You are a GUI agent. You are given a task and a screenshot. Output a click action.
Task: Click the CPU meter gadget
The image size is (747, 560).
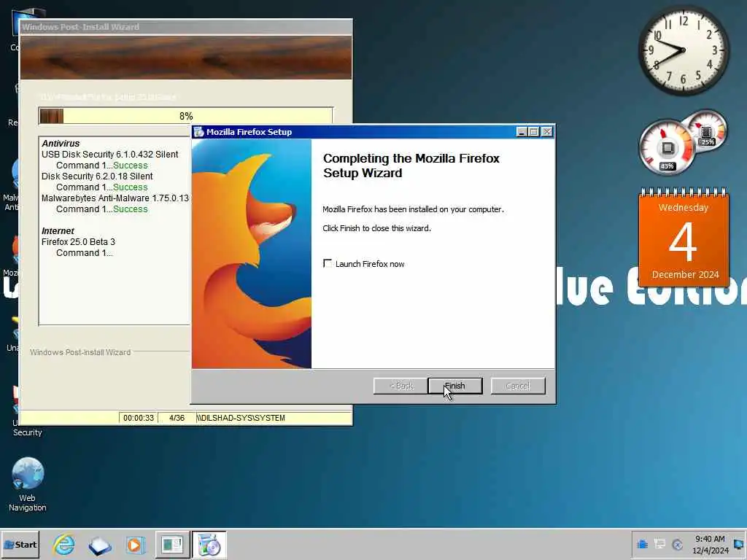(x=667, y=147)
